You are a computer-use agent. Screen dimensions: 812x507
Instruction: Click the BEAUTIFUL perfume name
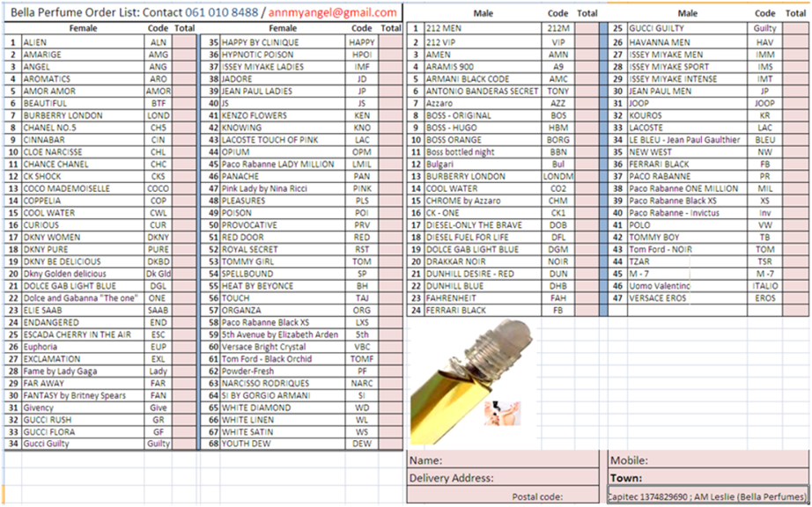tap(45, 104)
